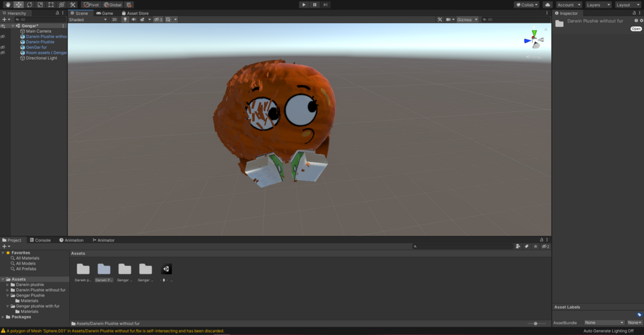
Task: Open Layout dropdown
Action: click(627, 4)
